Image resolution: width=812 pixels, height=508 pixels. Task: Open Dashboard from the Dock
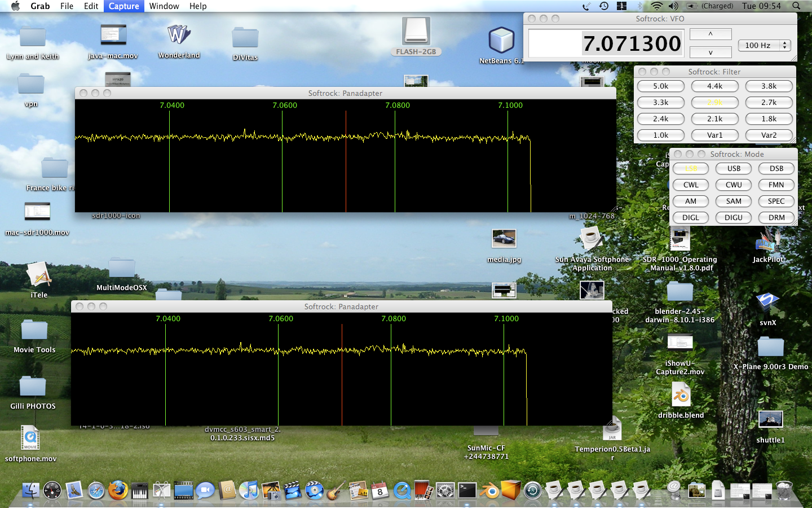pyautogui.click(x=52, y=490)
